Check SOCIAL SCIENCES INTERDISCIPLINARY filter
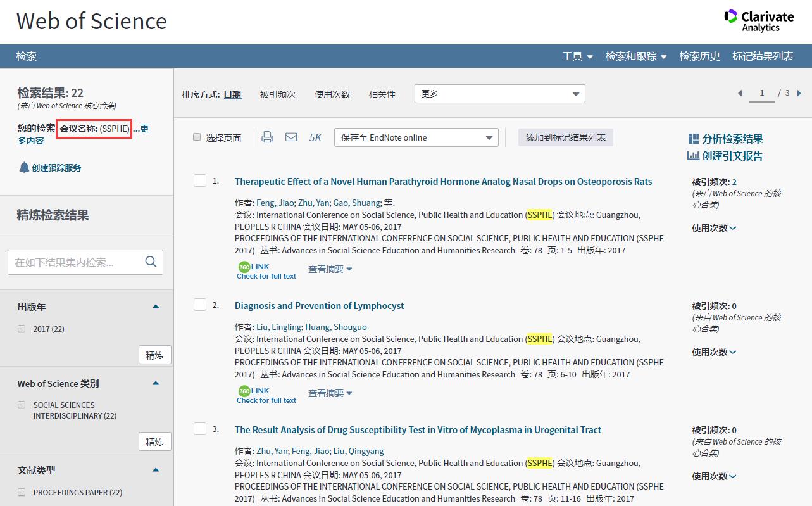The image size is (812, 506). (x=22, y=405)
